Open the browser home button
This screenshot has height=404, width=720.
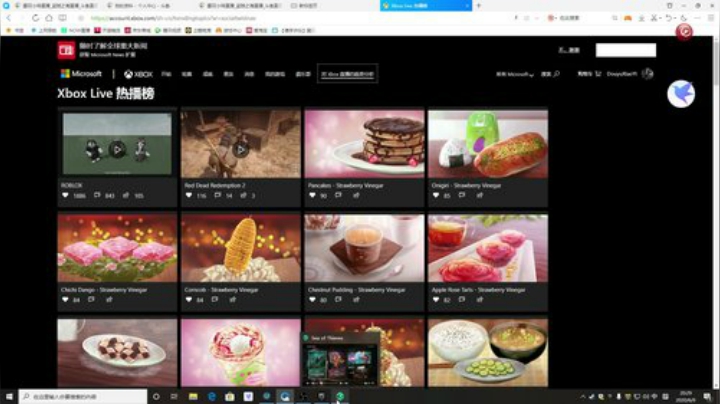point(49,18)
